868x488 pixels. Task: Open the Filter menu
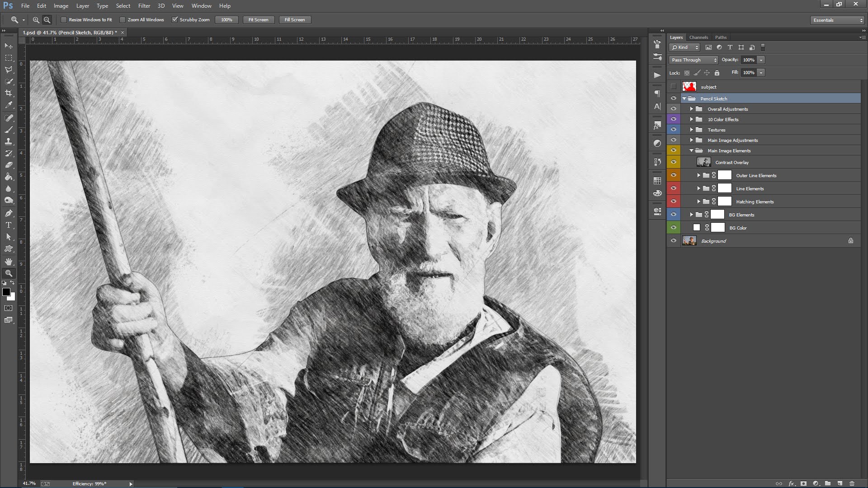(x=144, y=6)
